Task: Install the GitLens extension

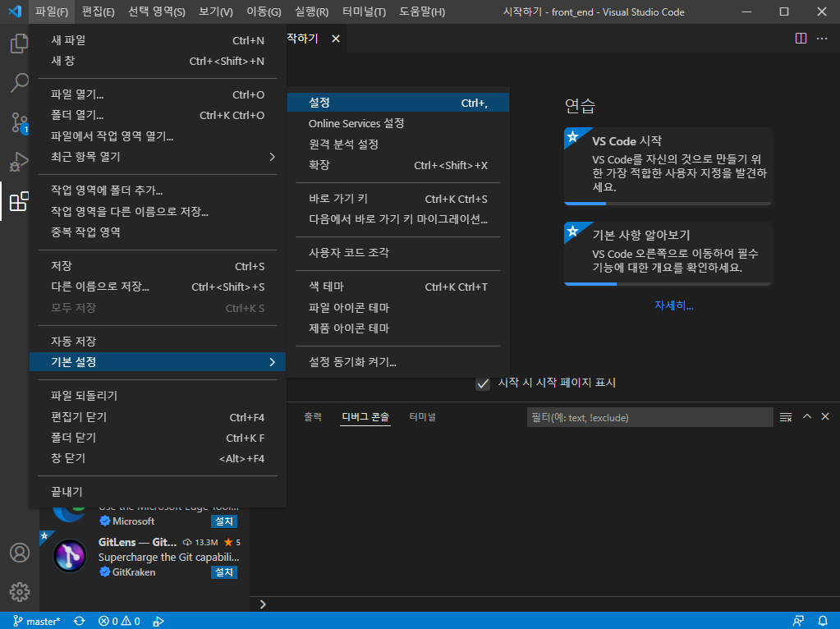Action: point(224,572)
